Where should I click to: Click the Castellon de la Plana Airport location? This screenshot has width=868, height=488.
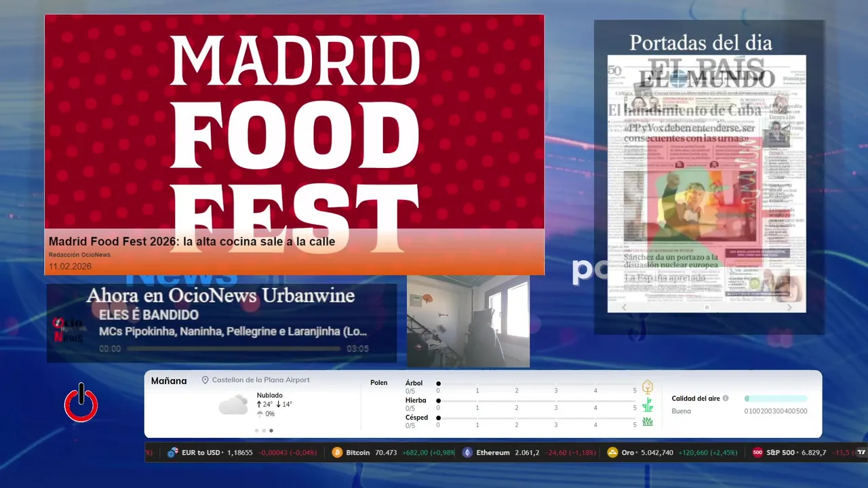coord(260,380)
